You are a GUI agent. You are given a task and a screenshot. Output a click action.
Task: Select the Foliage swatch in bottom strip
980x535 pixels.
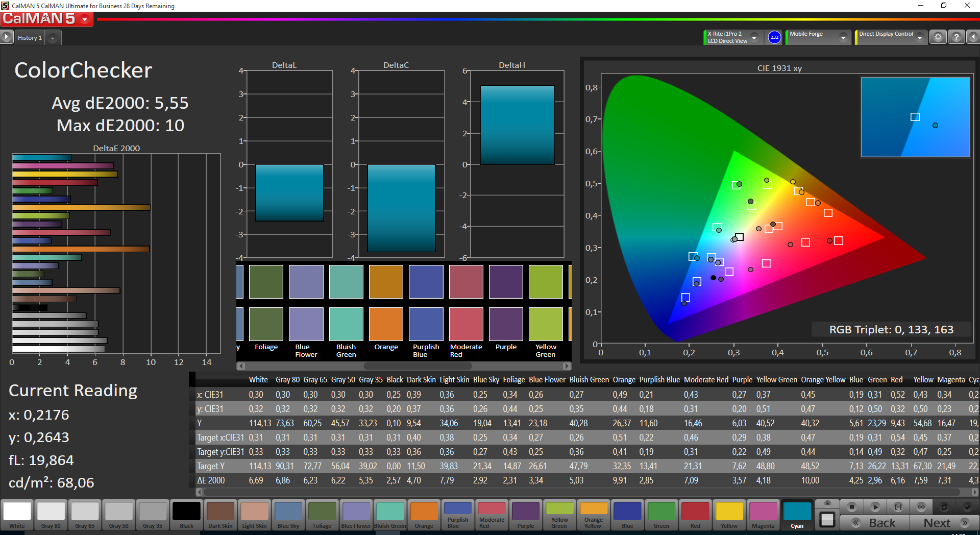pos(322,515)
